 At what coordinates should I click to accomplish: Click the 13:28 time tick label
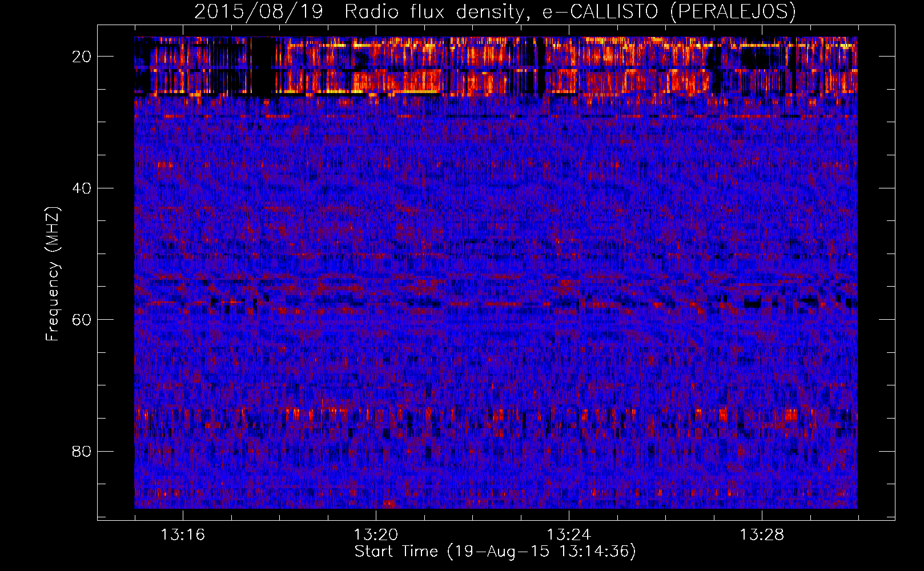click(762, 535)
